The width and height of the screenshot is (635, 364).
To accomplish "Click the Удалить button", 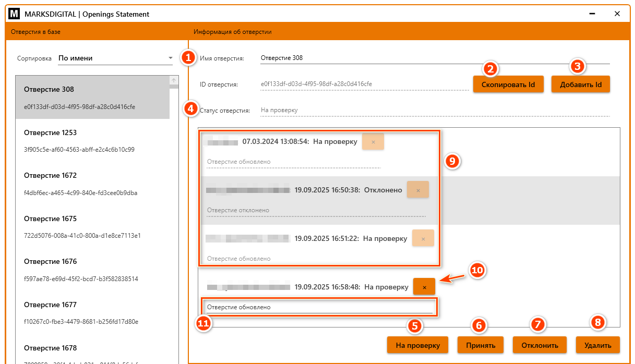I will click(597, 345).
